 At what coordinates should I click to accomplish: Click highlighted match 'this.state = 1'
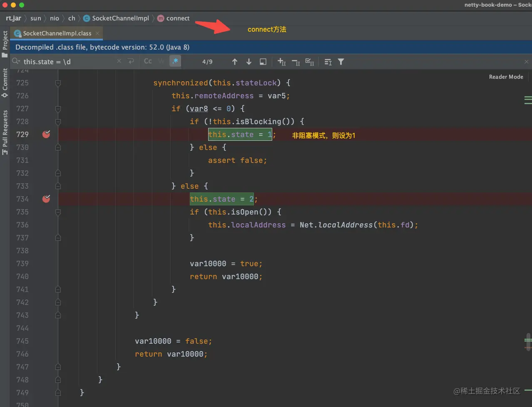coord(240,135)
